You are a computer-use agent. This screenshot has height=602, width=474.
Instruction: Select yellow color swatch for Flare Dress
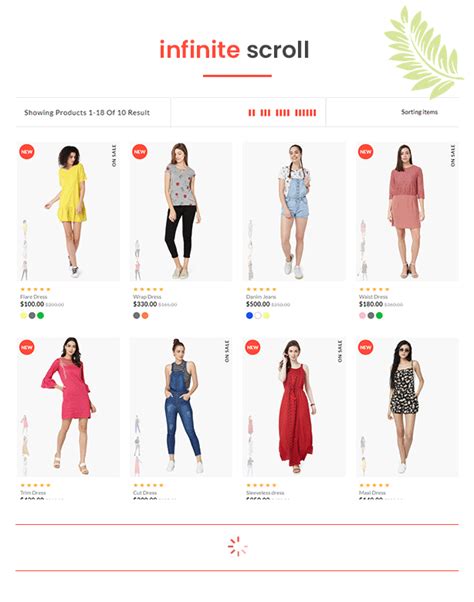23,316
